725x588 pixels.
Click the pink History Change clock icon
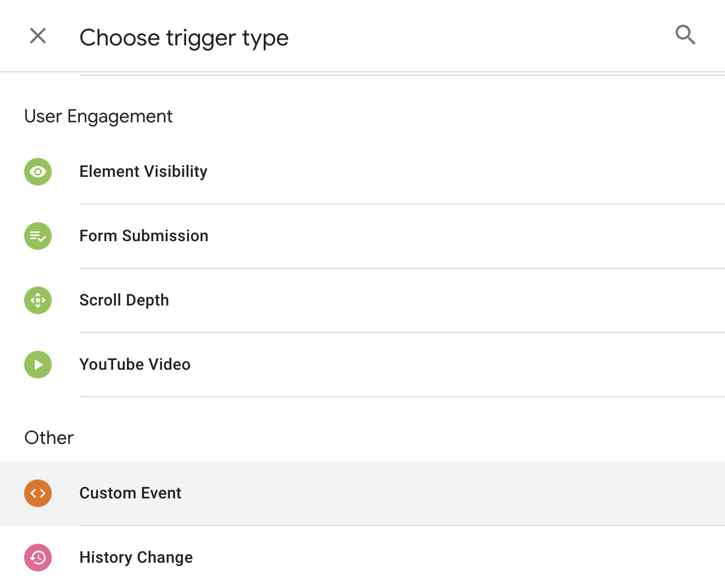(38, 558)
